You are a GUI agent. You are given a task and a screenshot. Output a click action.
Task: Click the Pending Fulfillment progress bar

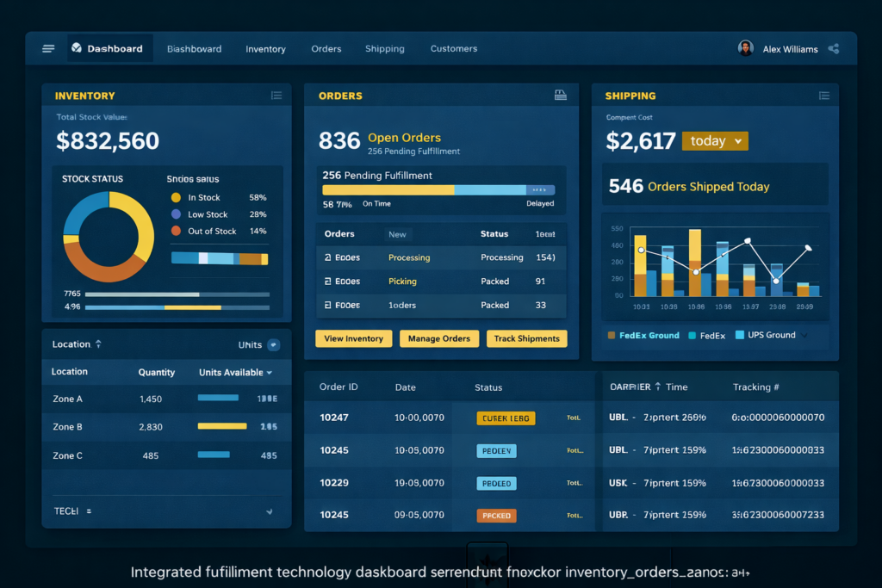click(x=440, y=189)
